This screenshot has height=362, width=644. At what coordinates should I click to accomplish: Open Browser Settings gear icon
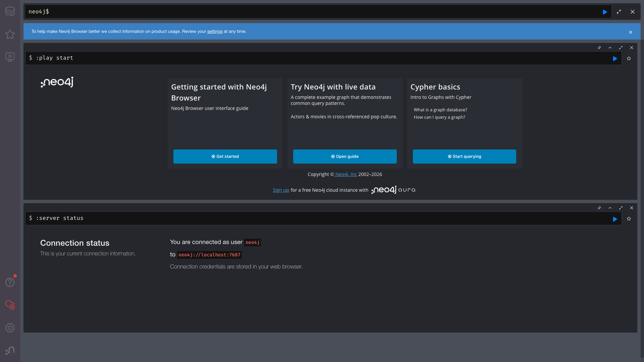10,327
